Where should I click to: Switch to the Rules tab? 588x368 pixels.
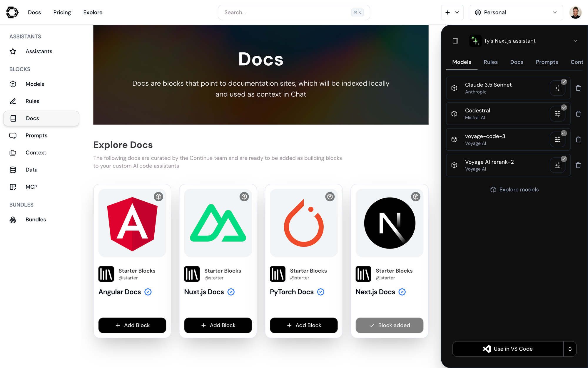[490, 62]
